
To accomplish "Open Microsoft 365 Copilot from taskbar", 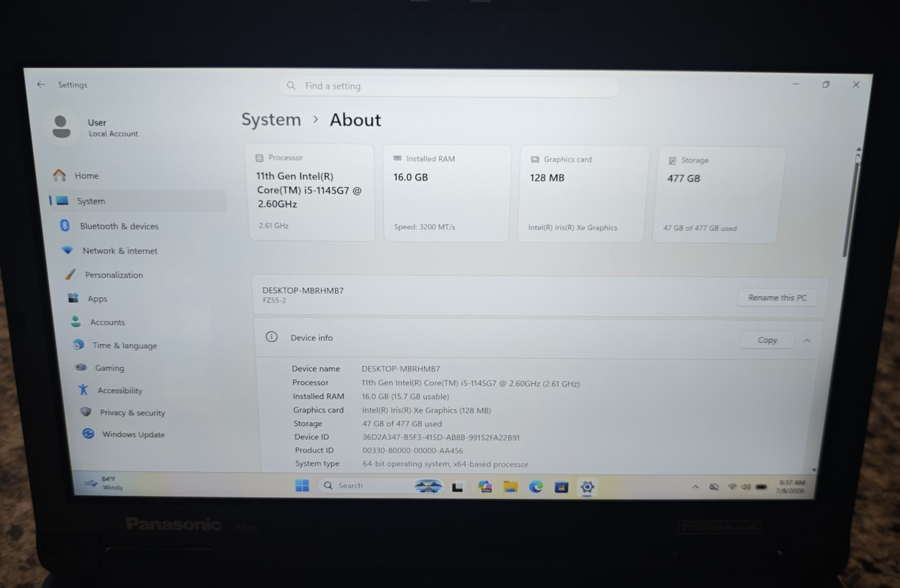I will tap(485, 486).
